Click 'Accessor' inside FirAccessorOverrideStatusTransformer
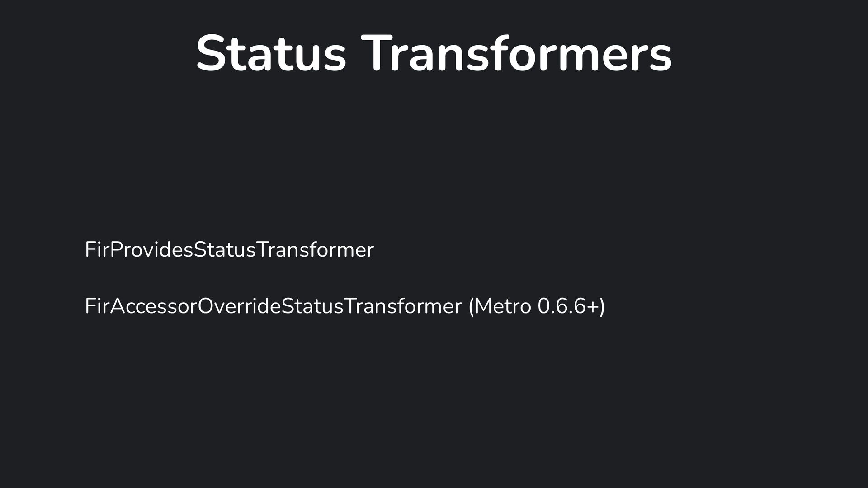The image size is (868, 488). click(153, 306)
